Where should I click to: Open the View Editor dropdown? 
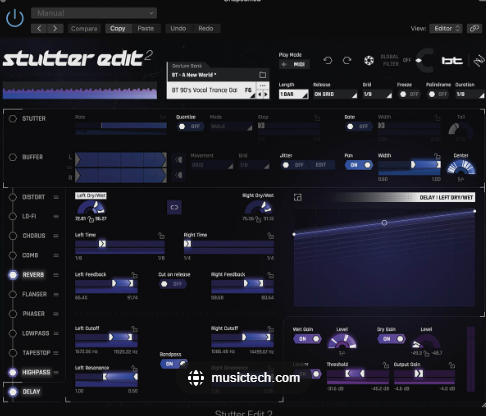[446, 29]
